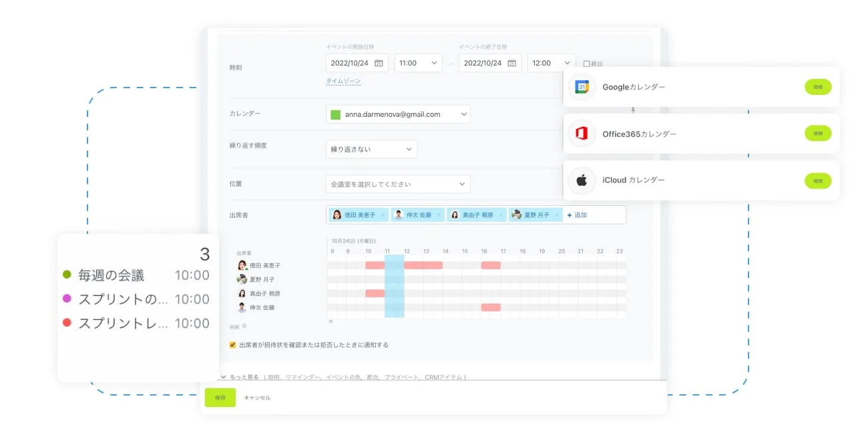This screenshot has width=868, height=441.
Task: Click Office365カレンダー label text
Action: click(x=640, y=134)
